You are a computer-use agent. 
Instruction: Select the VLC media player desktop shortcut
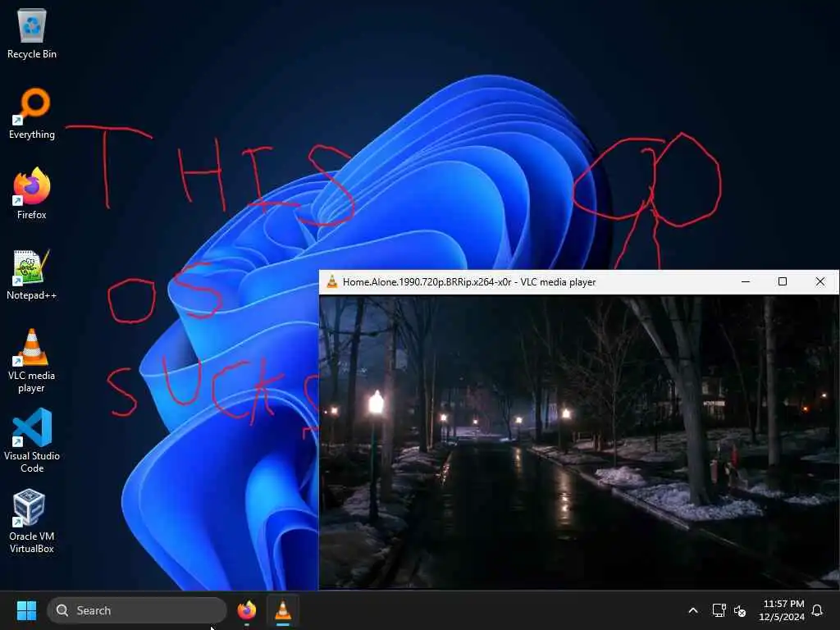(32, 361)
